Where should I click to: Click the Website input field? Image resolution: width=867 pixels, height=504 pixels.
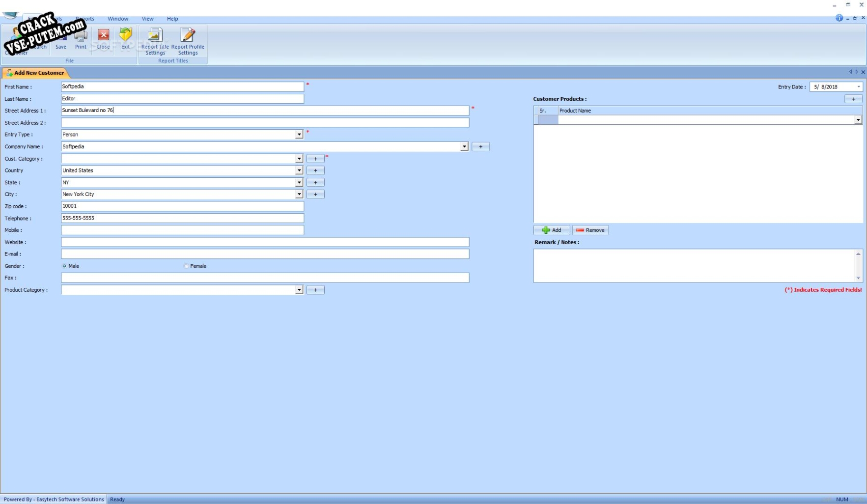tap(265, 242)
